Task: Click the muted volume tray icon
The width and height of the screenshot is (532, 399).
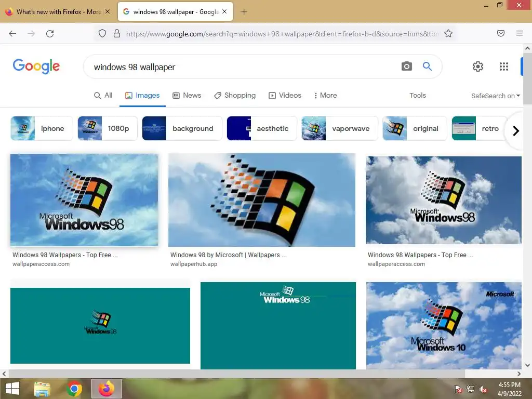Action: (x=483, y=389)
